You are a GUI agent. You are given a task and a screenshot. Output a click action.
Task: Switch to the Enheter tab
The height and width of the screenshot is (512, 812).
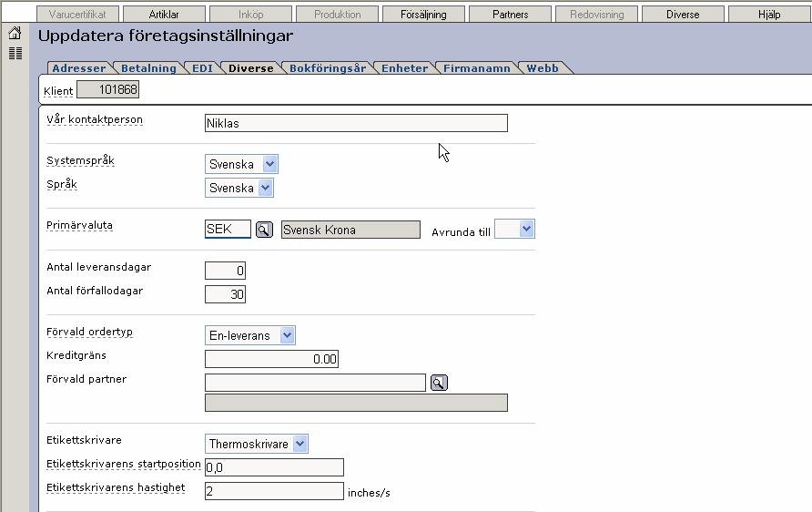coord(405,68)
